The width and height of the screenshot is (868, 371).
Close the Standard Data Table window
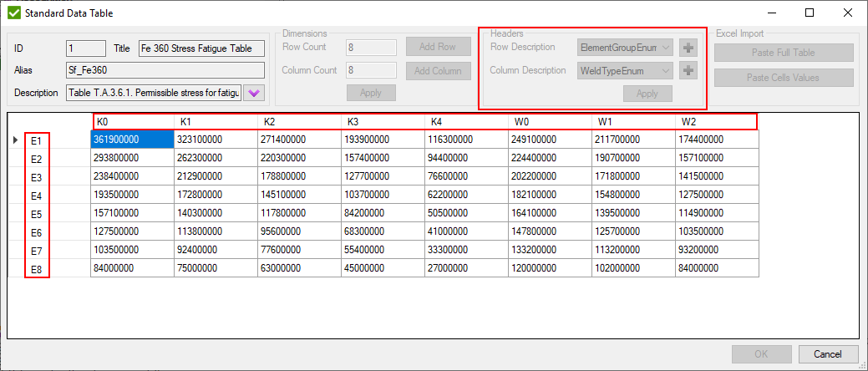pyautogui.click(x=847, y=13)
